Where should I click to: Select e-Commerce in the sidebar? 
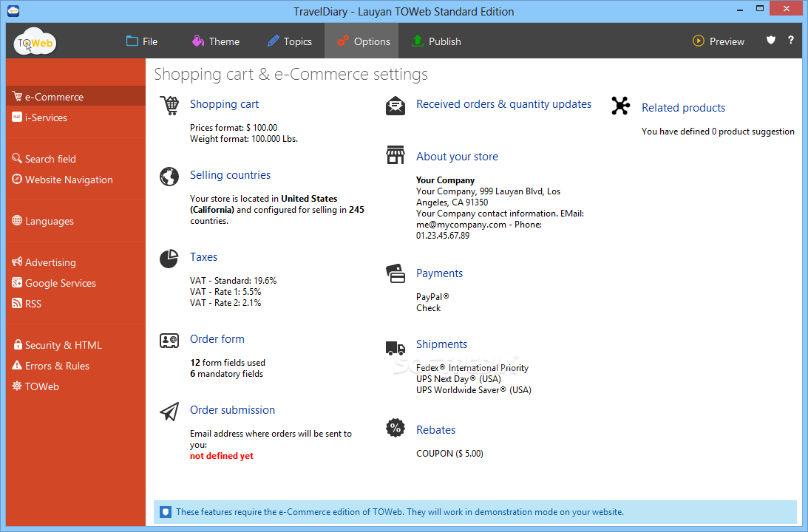75,96
